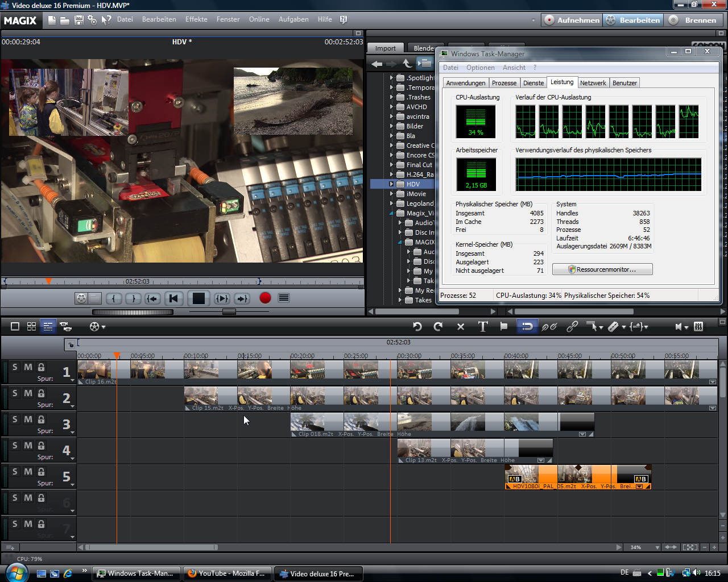Image resolution: width=728 pixels, height=582 pixels.
Task: Open the Effekte menu
Action: (196, 19)
